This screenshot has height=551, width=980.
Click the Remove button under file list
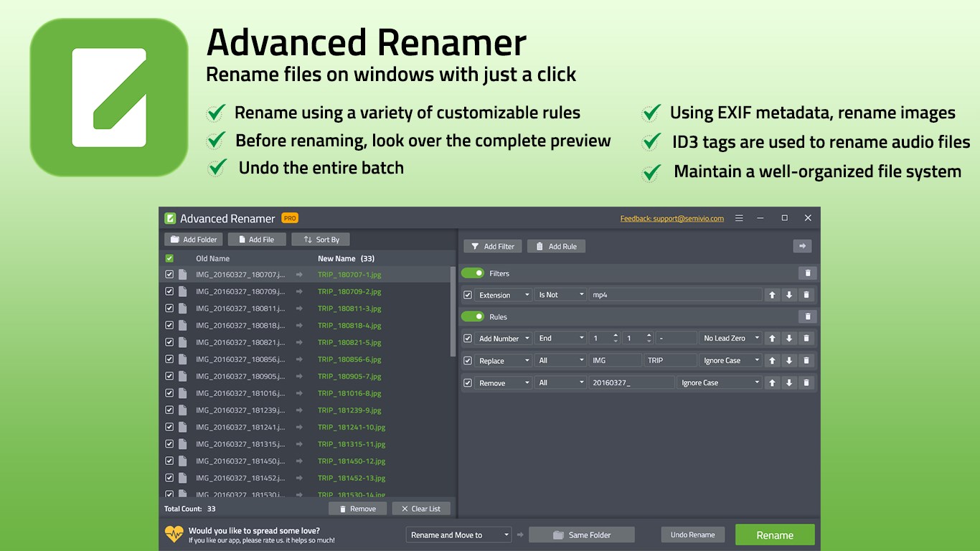click(358, 509)
